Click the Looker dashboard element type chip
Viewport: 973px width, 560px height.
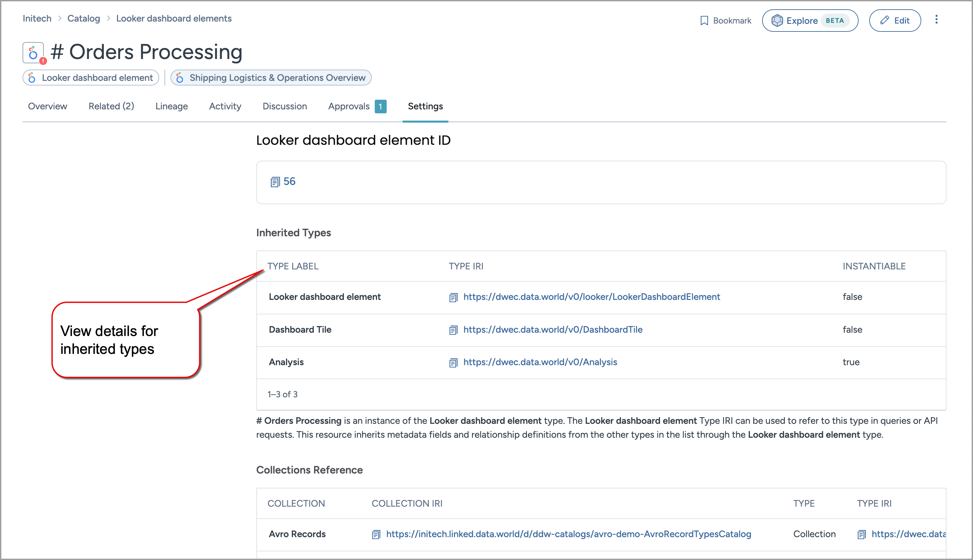91,78
